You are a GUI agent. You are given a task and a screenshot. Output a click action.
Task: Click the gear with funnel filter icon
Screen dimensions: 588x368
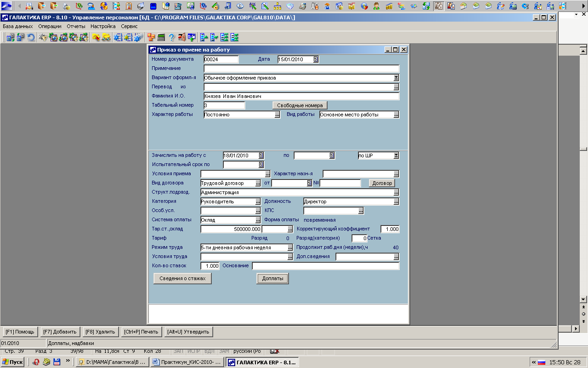[43, 38]
